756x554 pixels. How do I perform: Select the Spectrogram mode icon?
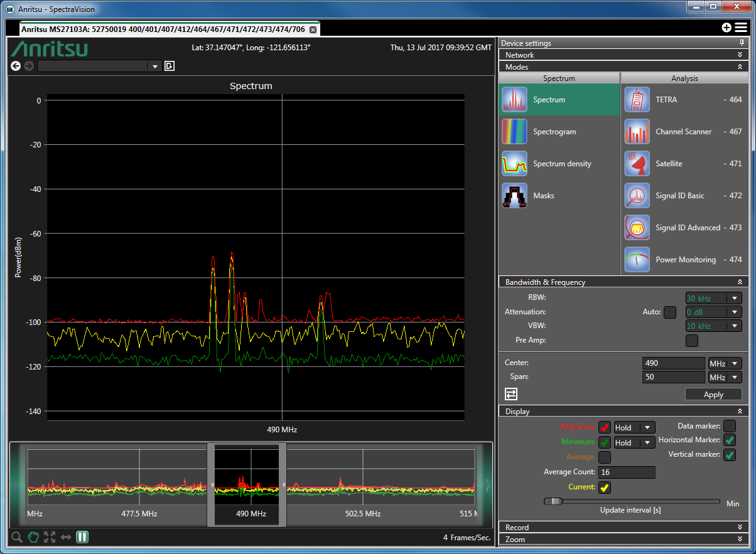pos(514,132)
